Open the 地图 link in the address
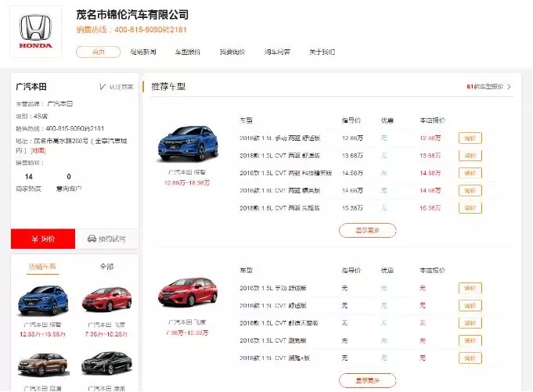The width and height of the screenshot is (533, 392). [38, 150]
